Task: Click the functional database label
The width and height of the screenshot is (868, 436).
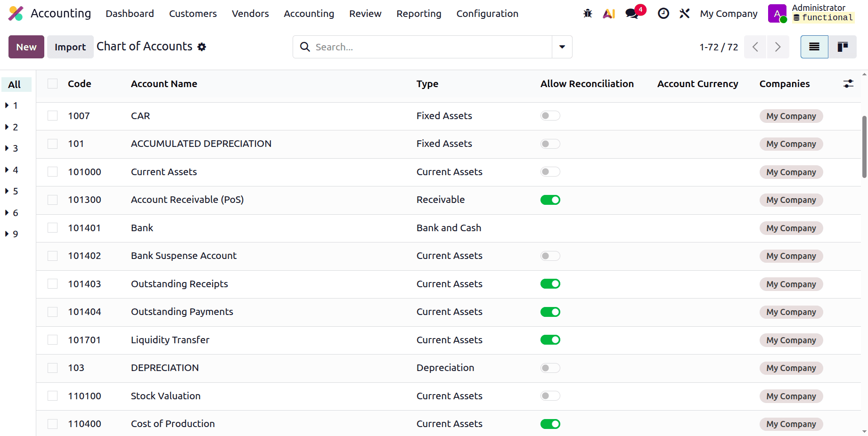Action: pos(823,18)
